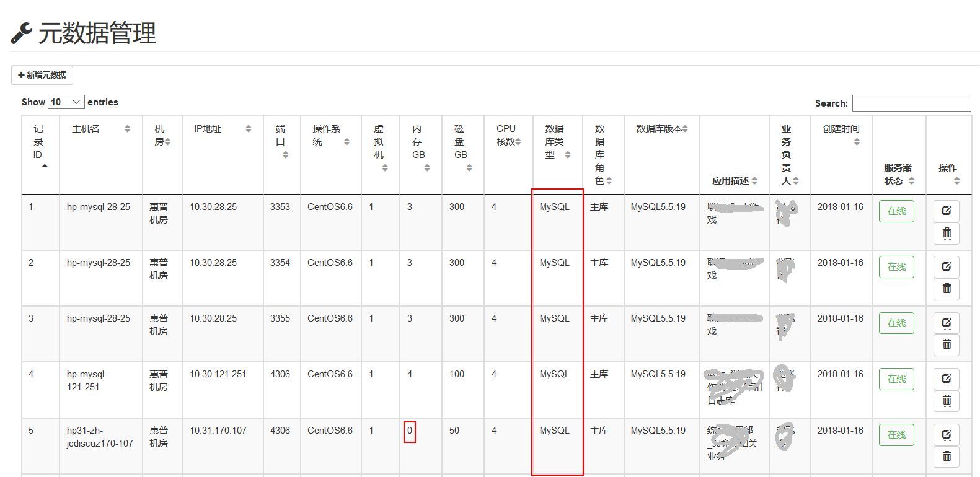Click 在线 status button for record 3
The width and height of the screenshot is (980, 477).
coord(896,323)
